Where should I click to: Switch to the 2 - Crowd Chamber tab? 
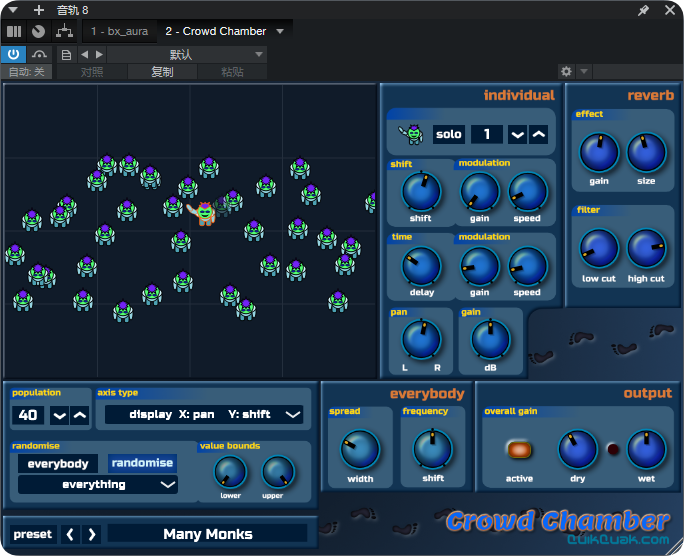pos(215,31)
